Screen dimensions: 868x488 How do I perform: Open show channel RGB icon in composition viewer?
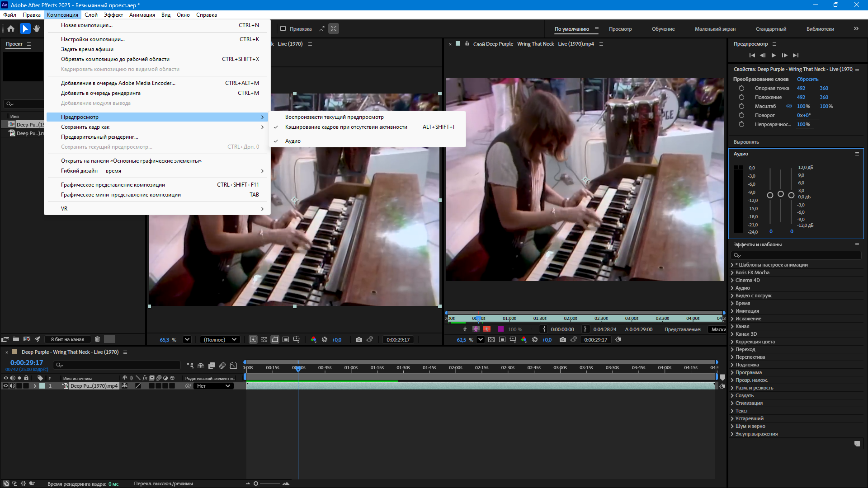click(314, 340)
